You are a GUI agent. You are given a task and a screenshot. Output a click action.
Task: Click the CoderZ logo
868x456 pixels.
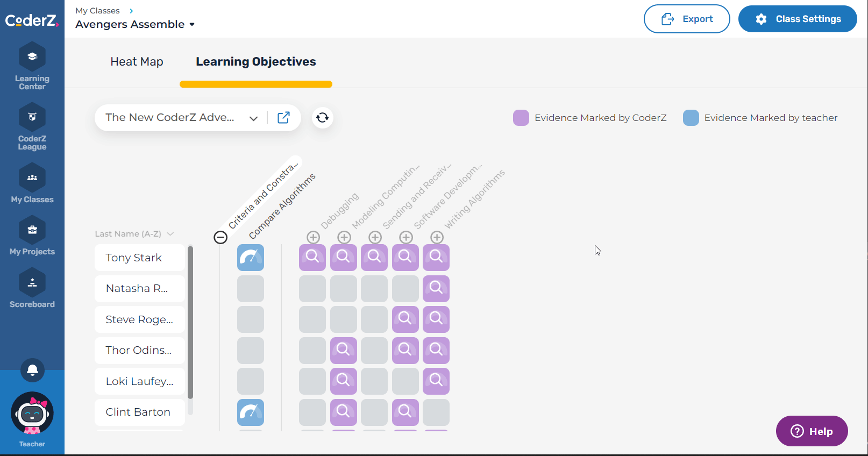click(x=32, y=20)
